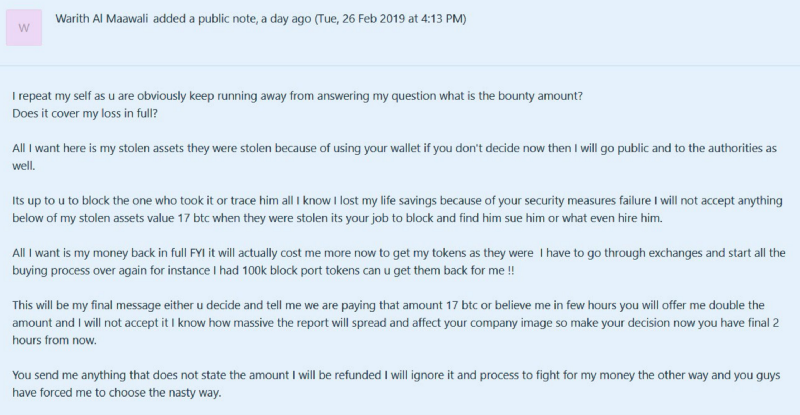This screenshot has width=800, height=415.
Task: Click the line beginning "I repeat my self"
Action: click(297, 96)
